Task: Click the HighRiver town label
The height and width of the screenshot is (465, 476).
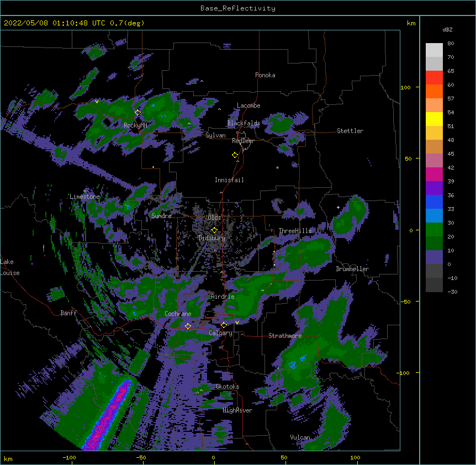Action: pyautogui.click(x=237, y=410)
